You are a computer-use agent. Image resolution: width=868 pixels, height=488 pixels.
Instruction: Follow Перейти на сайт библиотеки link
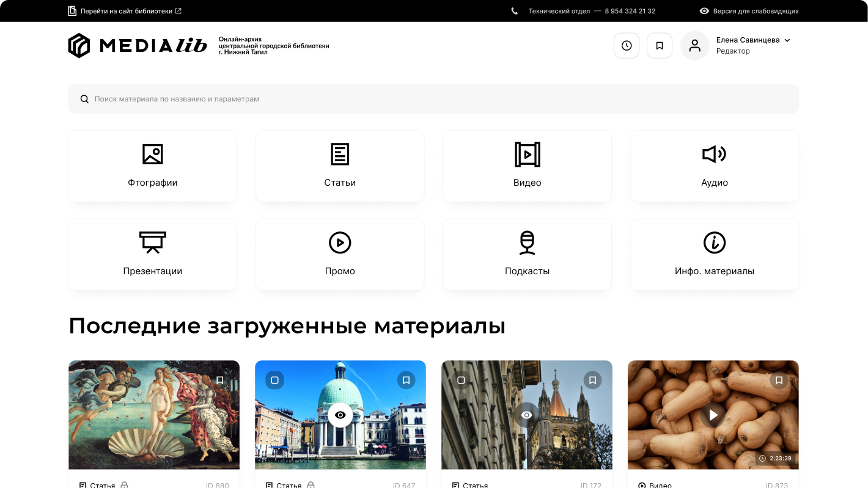[x=125, y=11]
